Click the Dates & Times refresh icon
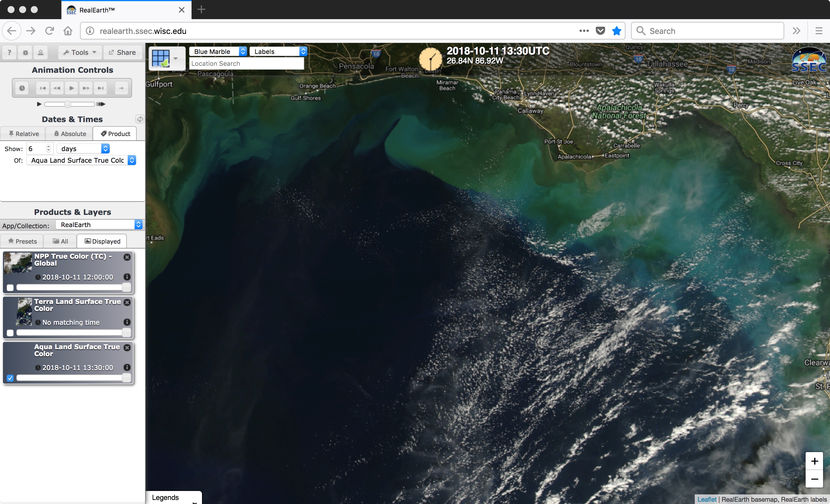The width and height of the screenshot is (830, 504). pos(140,119)
